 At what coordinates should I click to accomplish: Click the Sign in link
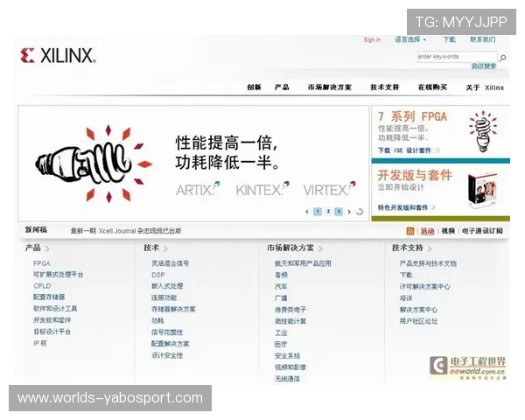coord(372,39)
